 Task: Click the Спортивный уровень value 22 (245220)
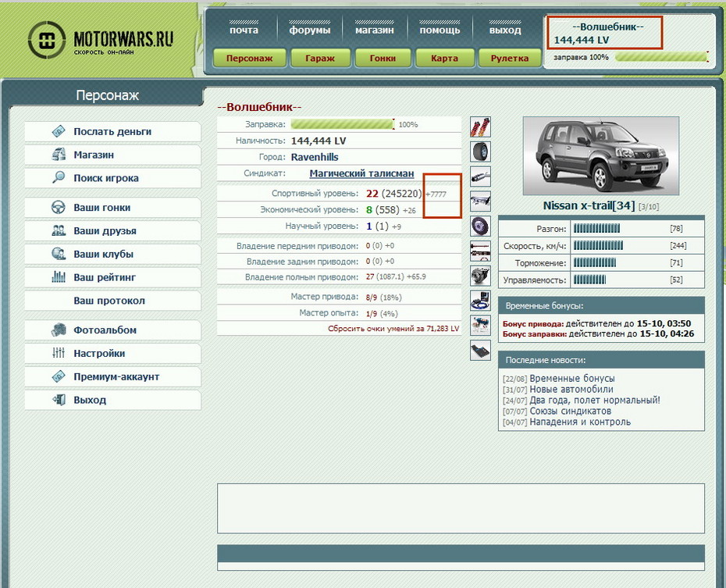click(x=394, y=194)
